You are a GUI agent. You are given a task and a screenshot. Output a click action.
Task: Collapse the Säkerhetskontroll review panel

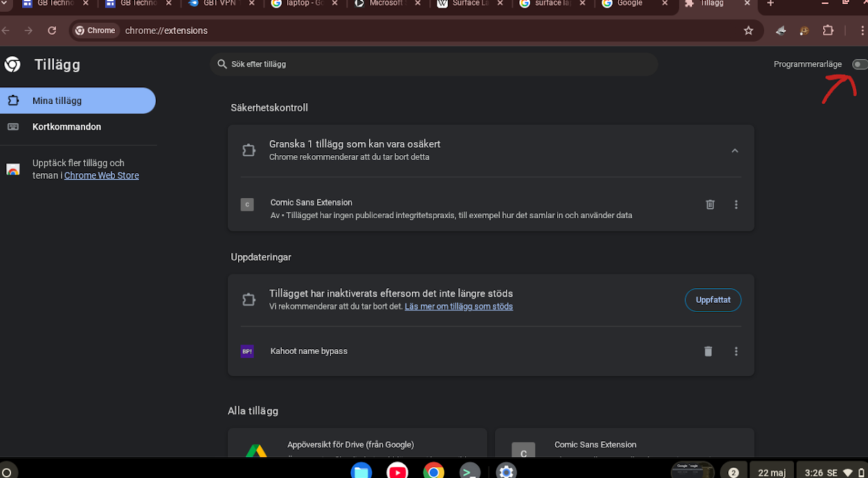(735, 150)
